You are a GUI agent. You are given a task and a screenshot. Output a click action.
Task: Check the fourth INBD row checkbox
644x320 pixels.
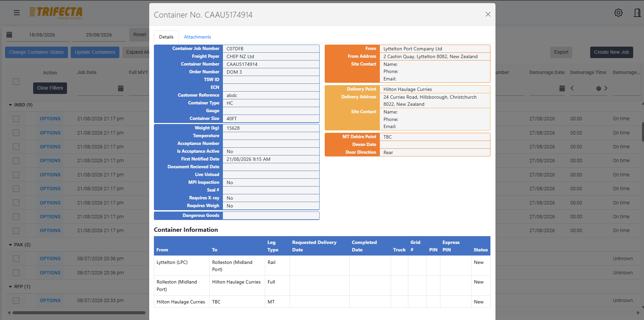(x=16, y=161)
